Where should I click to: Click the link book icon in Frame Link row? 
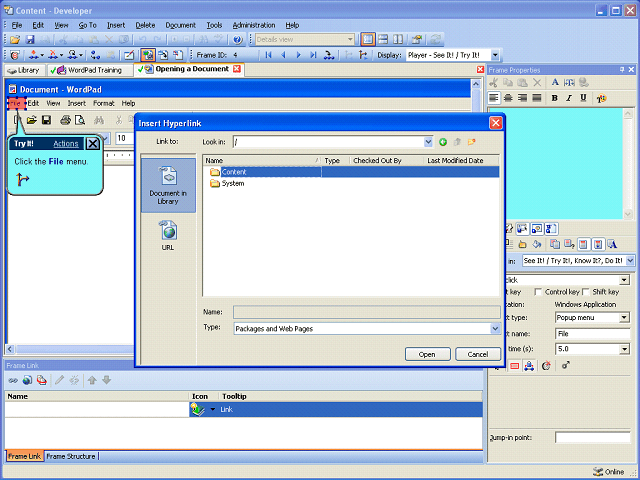click(198, 409)
